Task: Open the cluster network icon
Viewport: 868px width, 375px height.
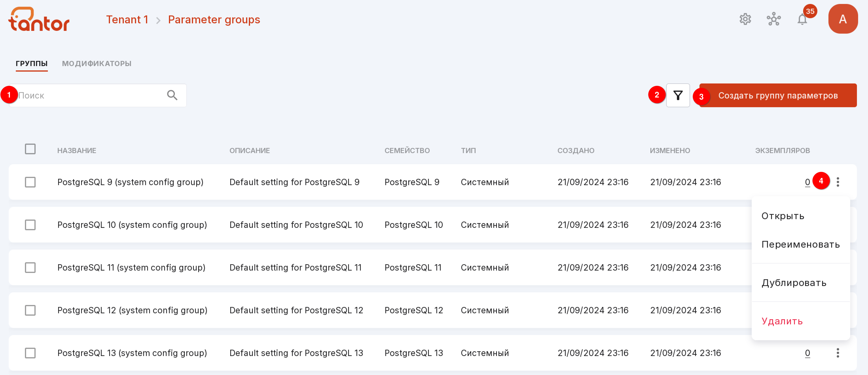Action: click(774, 19)
